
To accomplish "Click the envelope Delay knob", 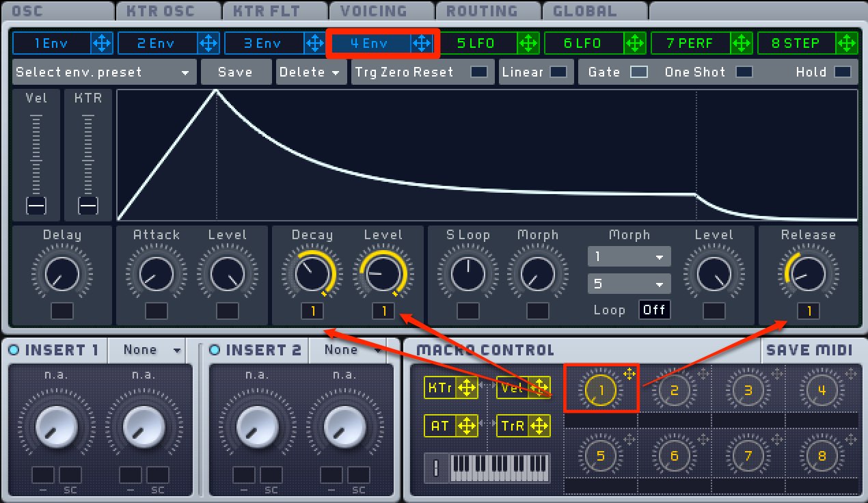I will pyautogui.click(x=62, y=274).
